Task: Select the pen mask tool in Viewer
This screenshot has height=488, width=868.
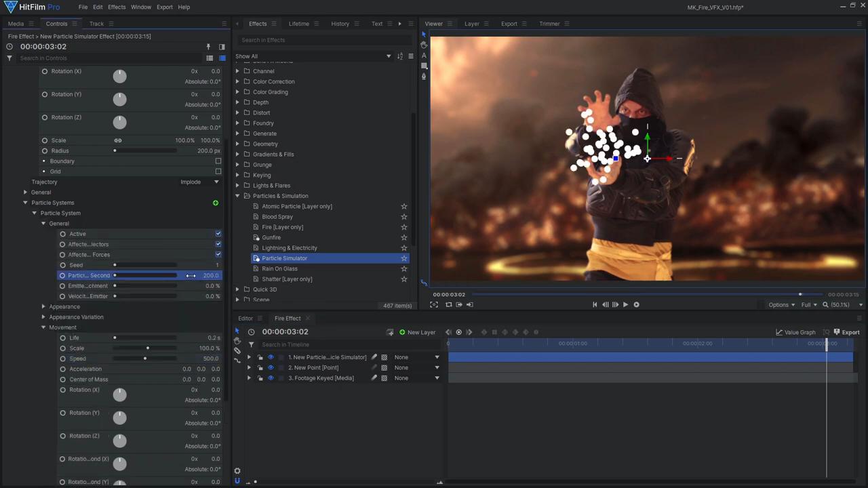Action: 424,76
